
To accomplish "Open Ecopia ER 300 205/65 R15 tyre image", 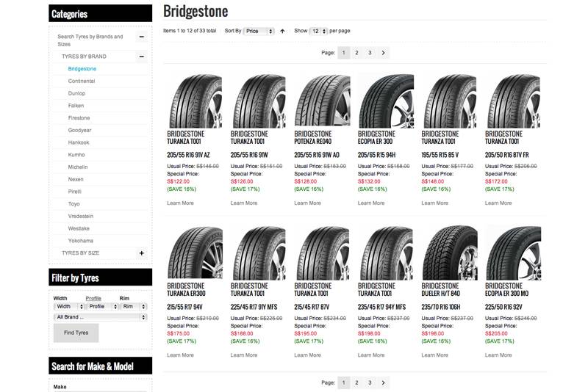I will [386, 101].
